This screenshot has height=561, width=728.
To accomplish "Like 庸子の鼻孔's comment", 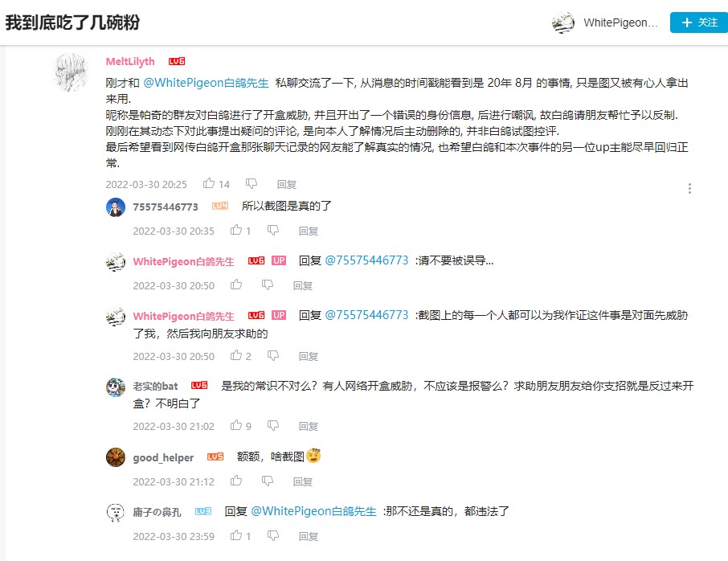I will tap(236, 535).
